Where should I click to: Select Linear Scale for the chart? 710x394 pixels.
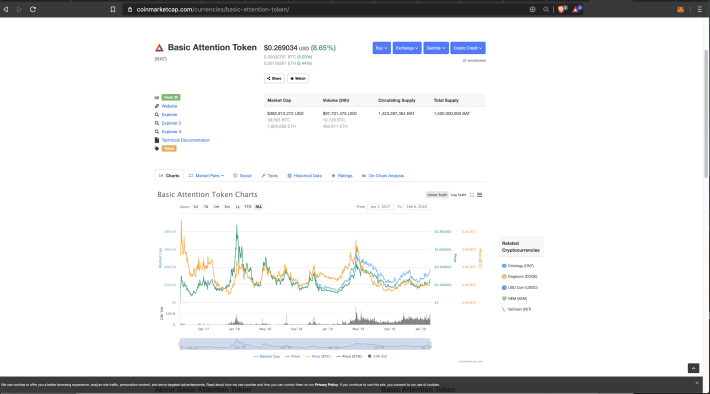[x=437, y=195]
